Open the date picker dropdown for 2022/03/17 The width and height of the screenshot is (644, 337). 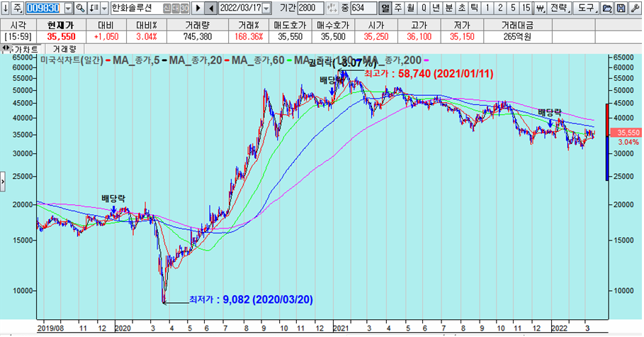pos(266,8)
